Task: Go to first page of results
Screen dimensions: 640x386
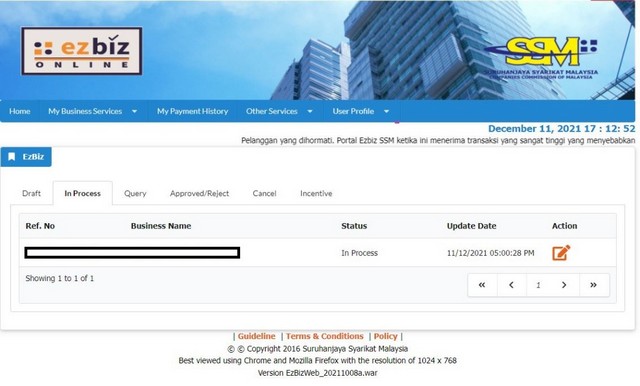Action: pos(482,285)
